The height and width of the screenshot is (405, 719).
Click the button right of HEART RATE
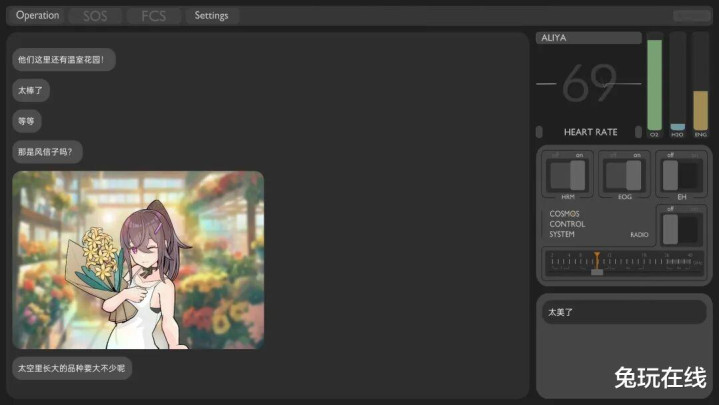pos(638,132)
